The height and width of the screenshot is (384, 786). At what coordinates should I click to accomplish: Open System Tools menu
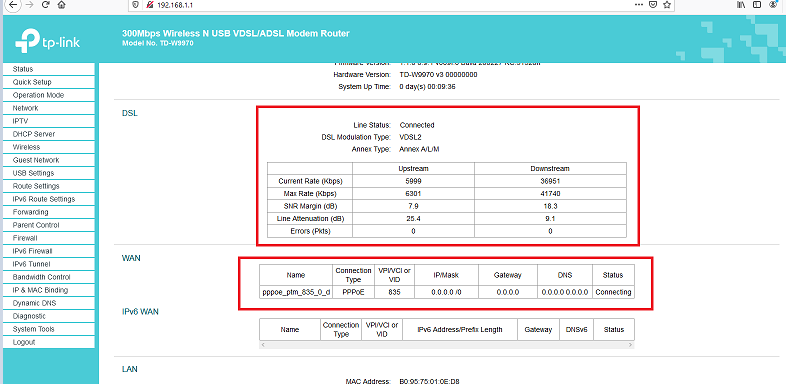pyautogui.click(x=49, y=329)
